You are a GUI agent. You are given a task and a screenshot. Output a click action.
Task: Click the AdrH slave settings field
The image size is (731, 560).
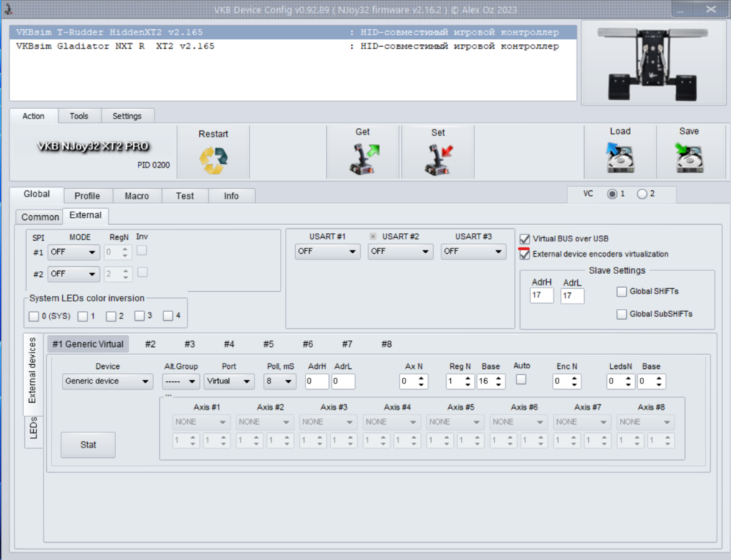click(x=541, y=296)
